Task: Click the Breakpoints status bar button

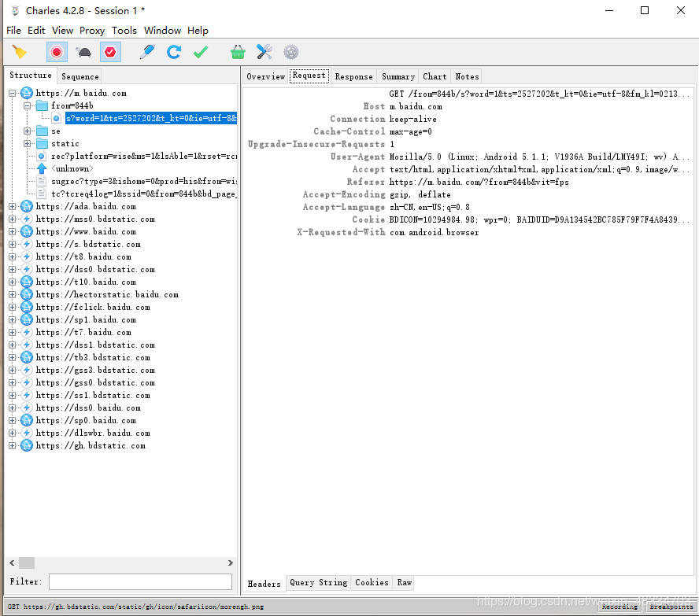Action: click(x=671, y=607)
